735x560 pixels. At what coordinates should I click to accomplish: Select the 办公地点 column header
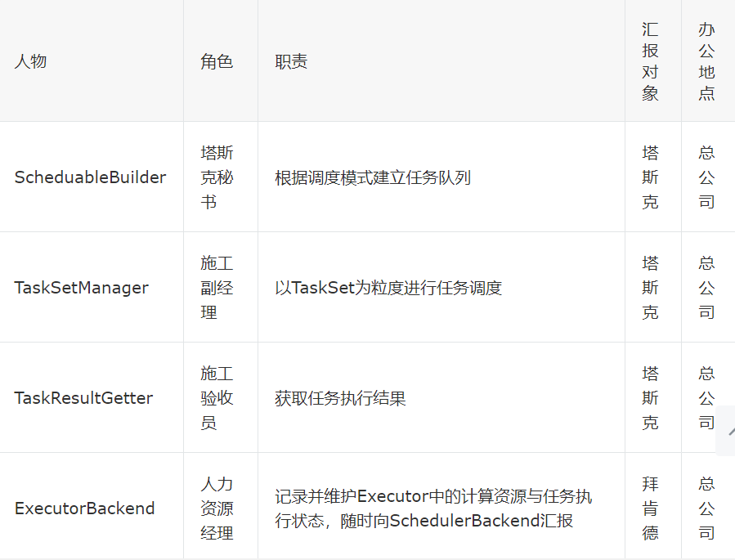pos(706,61)
